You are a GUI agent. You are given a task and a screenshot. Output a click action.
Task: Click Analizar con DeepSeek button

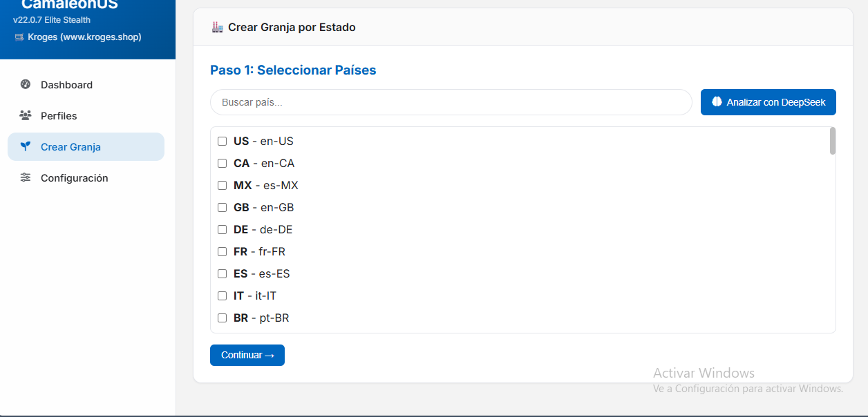(x=768, y=102)
